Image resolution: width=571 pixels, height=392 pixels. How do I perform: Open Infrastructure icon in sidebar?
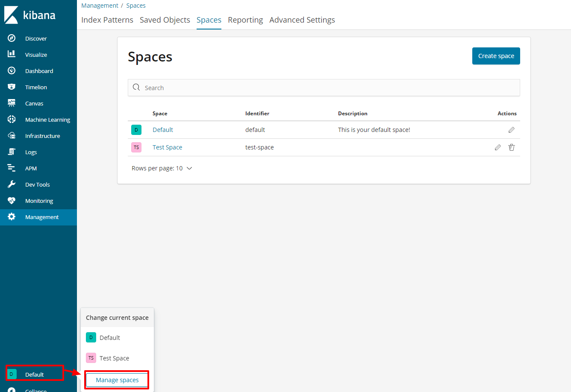(12, 135)
